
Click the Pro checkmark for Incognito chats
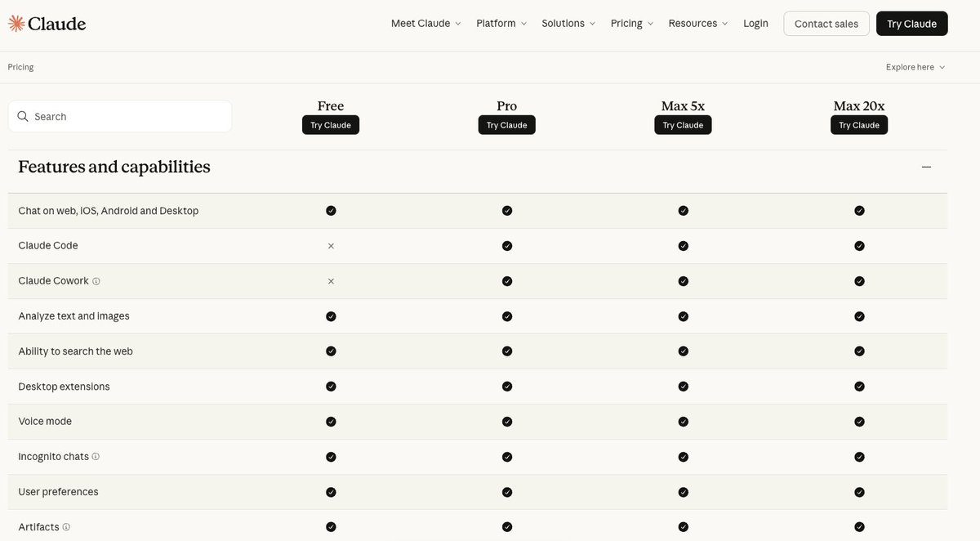[507, 457]
